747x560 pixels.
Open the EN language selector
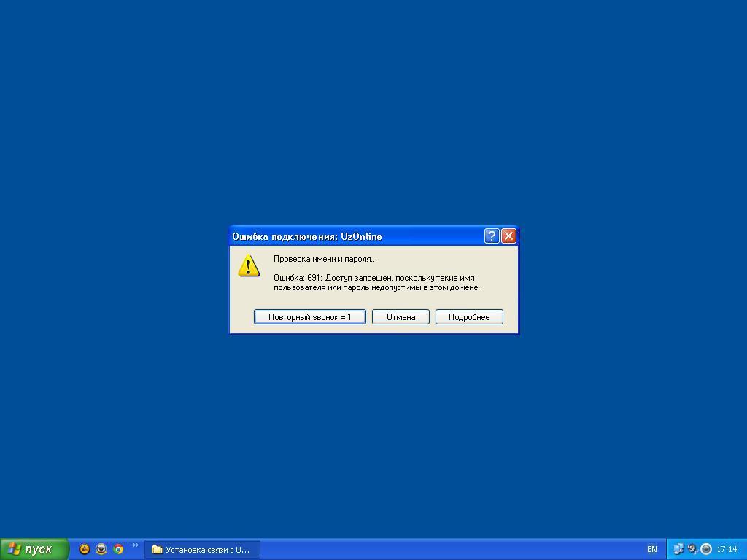(x=651, y=549)
